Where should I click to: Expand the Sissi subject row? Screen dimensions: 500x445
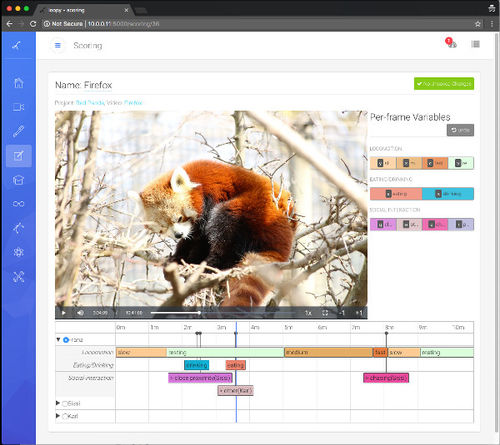coord(58,403)
